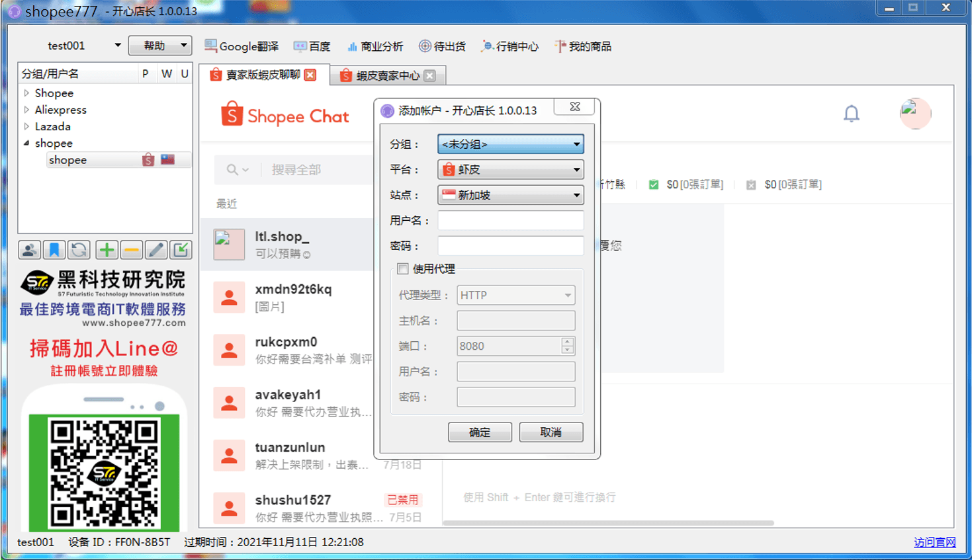Click the Shopee Chat logo
Screen dimensions: 972x560
(x=285, y=115)
